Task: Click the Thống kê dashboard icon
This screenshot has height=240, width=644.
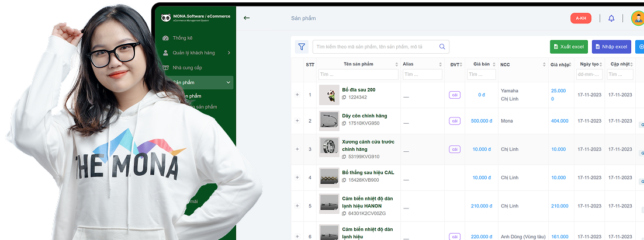Action: tap(165, 38)
